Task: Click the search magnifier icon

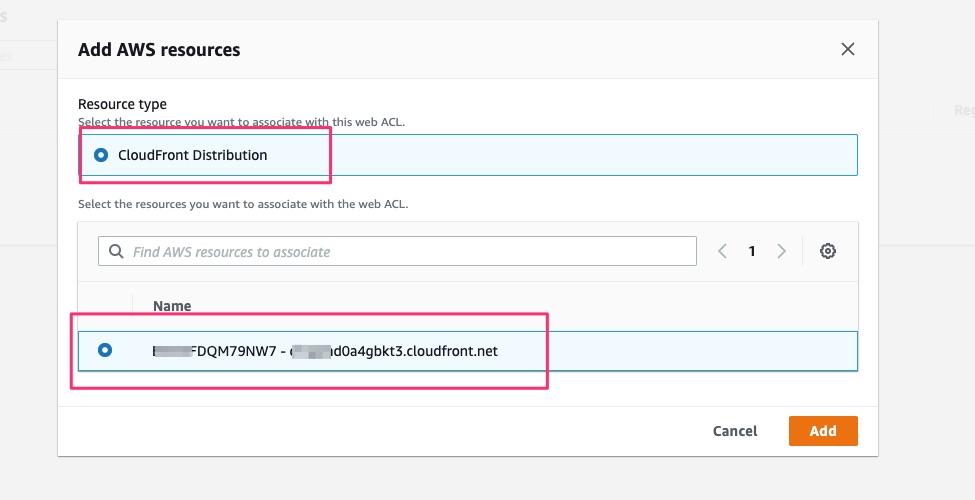Action: click(116, 252)
